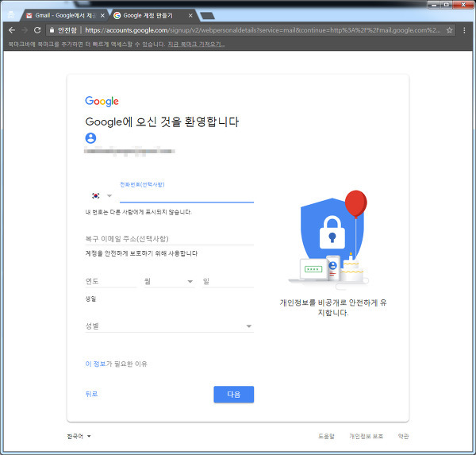Click the 뒤로 (back) link
The height and width of the screenshot is (455, 476).
[x=91, y=394]
